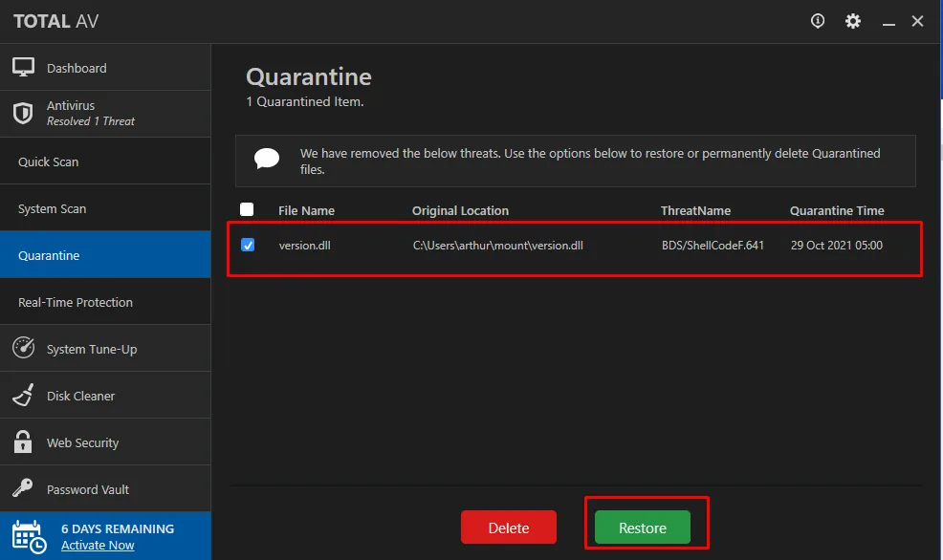Open Web Security
Image resolution: width=943 pixels, height=560 pixels.
click(x=105, y=442)
